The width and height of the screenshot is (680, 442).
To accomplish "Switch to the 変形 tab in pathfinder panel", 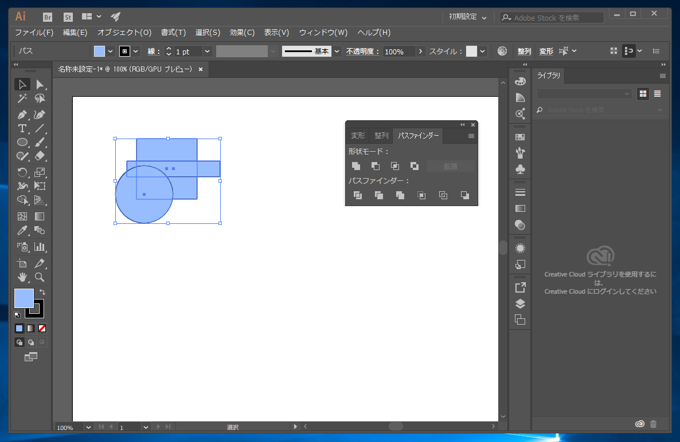I will (x=358, y=136).
